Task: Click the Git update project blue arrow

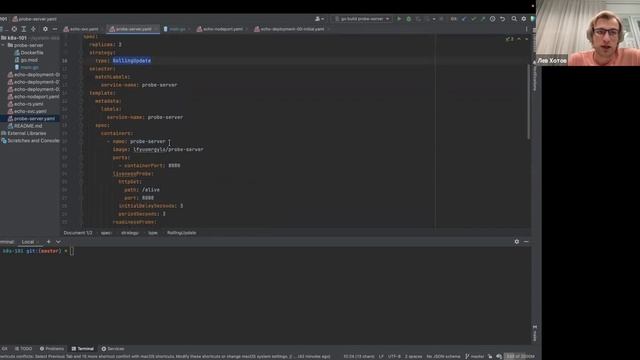Action: click(464, 19)
